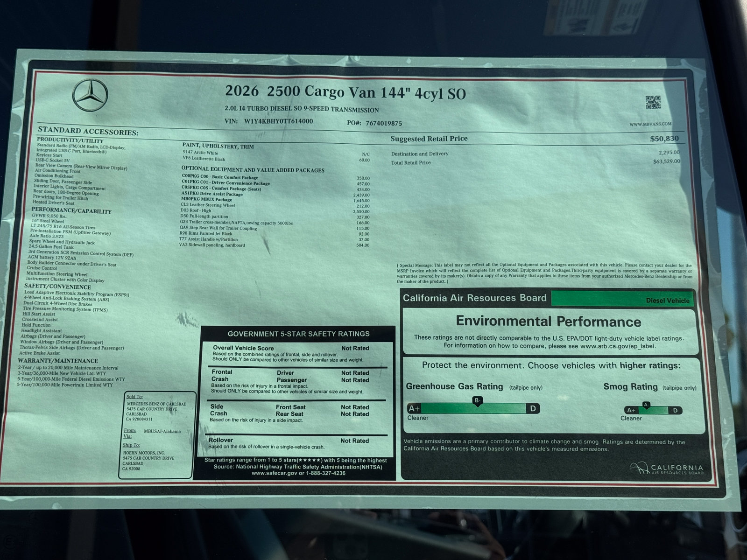The height and width of the screenshot is (560, 747).
Task: Click 'WARRANTY/MAINTENANCE' heading
Action: (58, 360)
